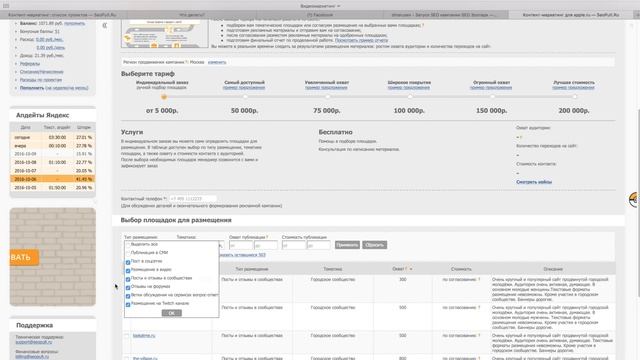640x360 pixels.
Task: Click 'сегодня' row in Яндекс updates table
Action: pos(53,138)
